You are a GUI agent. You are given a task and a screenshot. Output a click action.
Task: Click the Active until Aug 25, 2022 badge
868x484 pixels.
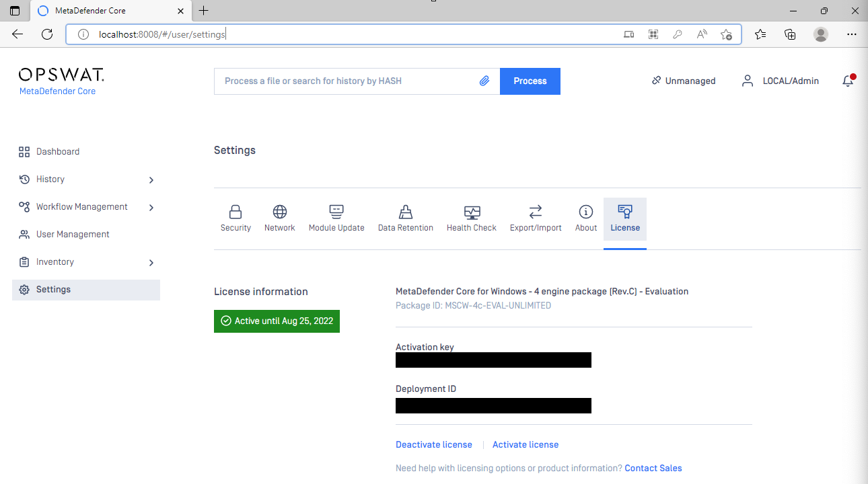coord(277,321)
